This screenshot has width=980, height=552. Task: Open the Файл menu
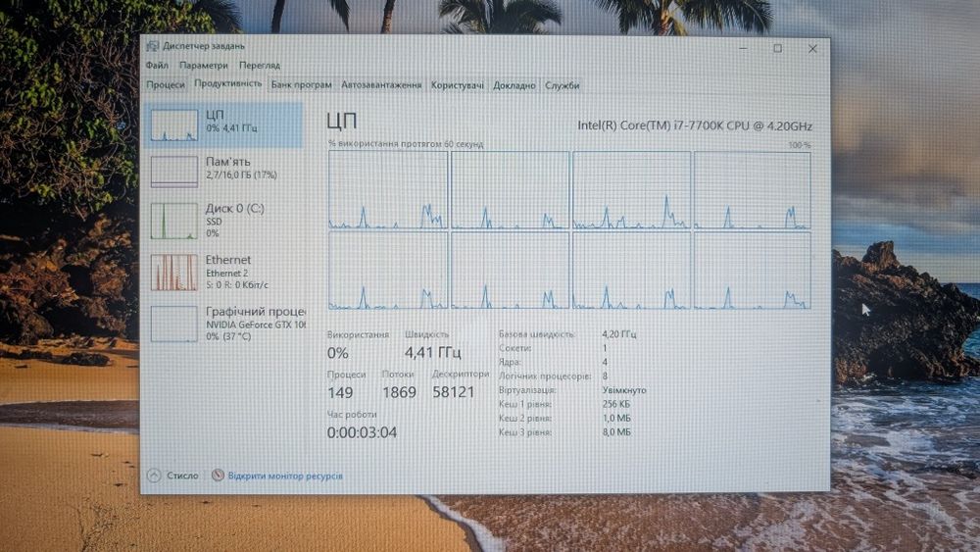pos(157,65)
